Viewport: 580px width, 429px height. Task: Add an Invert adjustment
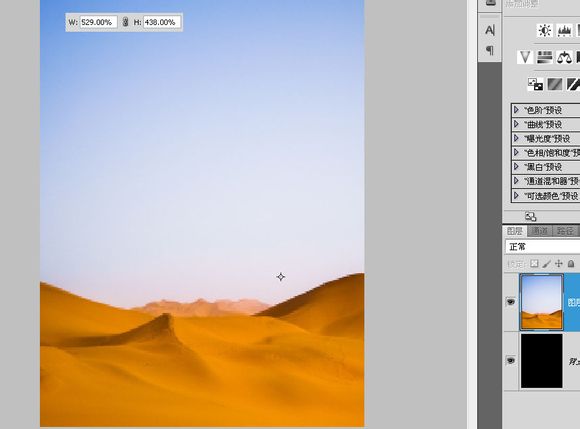535,84
